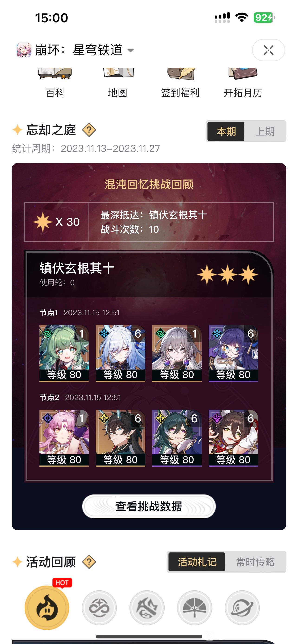Select the infinity loop activity icon
The height and width of the screenshot is (644, 298).
(99, 608)
